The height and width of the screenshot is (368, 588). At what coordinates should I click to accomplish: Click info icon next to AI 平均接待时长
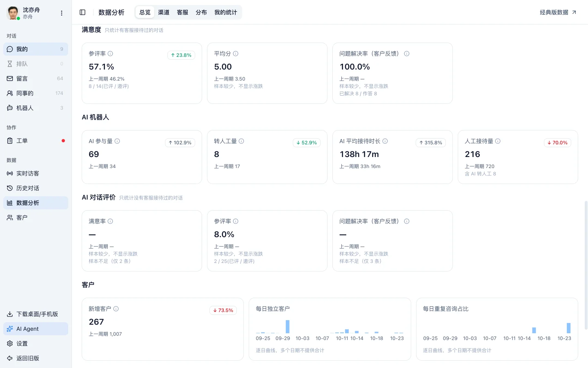click(385, 141)
